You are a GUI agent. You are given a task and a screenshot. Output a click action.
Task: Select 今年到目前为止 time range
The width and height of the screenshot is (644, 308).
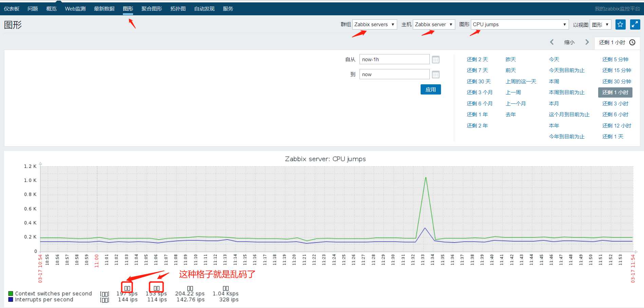[x=567, y=136]
